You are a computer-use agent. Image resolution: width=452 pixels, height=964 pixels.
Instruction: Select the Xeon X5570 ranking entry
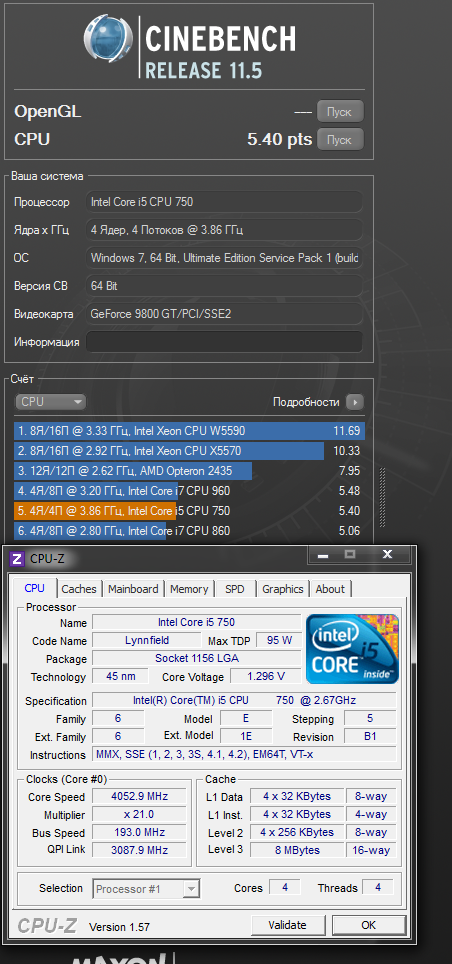[x=189, y=451]
